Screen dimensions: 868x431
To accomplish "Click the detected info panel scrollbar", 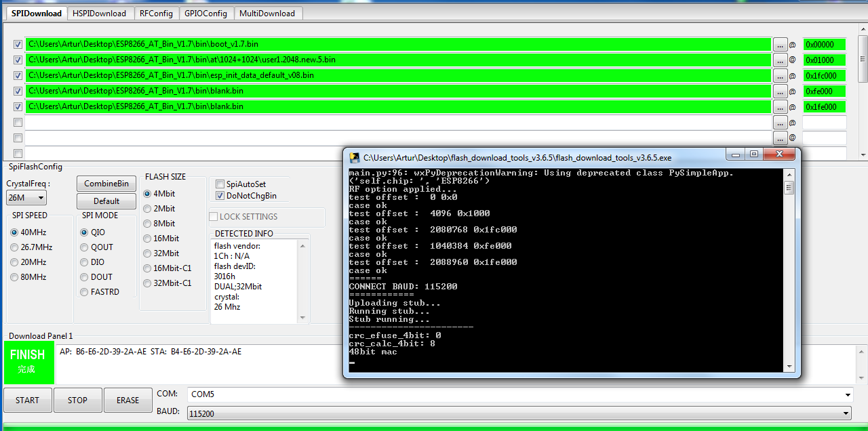I will [x=303, y=281].
